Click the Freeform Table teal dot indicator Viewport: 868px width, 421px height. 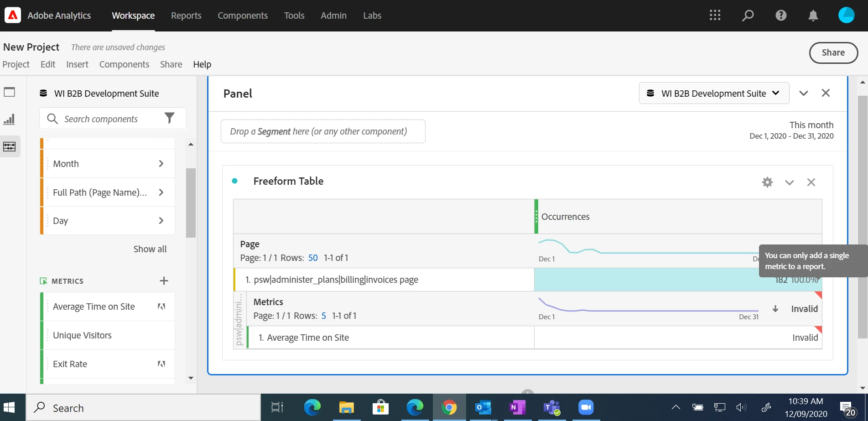234,181
